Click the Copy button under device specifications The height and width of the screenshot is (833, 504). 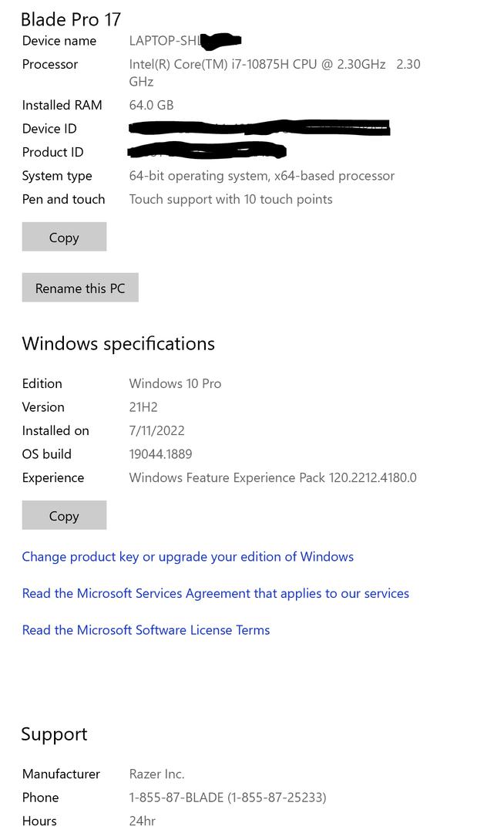[64, 238]
